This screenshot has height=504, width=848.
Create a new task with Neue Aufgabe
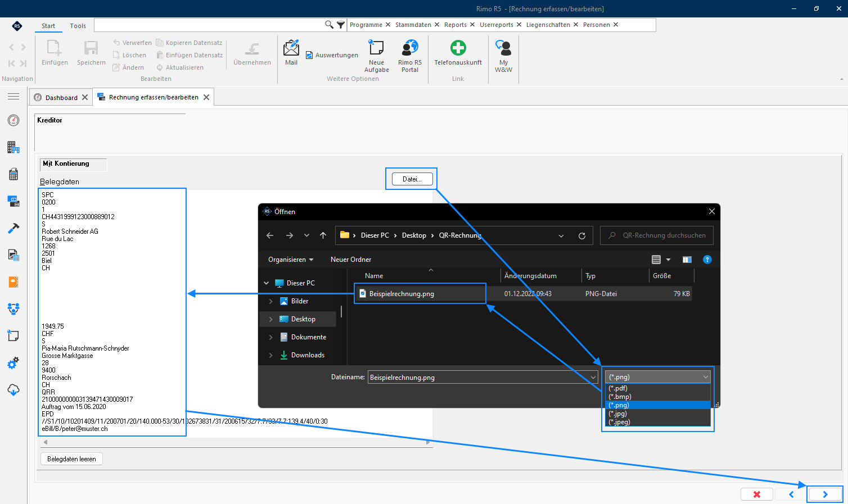pos(376,56)
